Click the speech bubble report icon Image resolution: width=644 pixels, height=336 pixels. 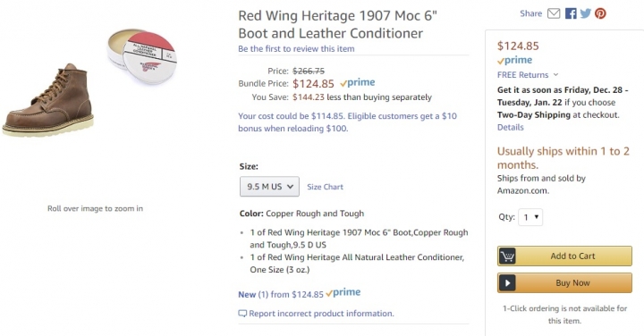pos(242,314)
